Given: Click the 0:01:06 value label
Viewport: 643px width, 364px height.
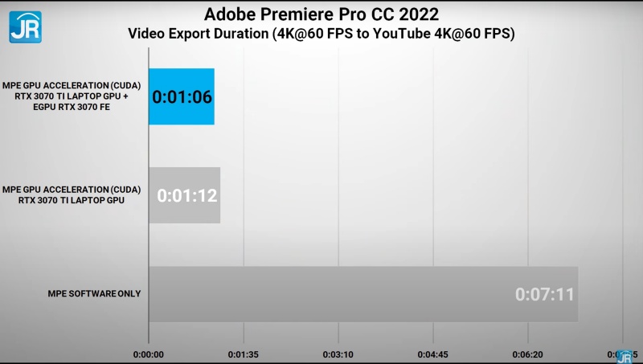Looking at the screenshot, I should point(182,97).
